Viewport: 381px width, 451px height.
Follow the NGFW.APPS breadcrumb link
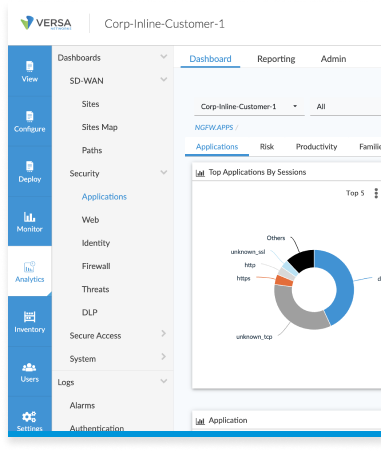214,127
